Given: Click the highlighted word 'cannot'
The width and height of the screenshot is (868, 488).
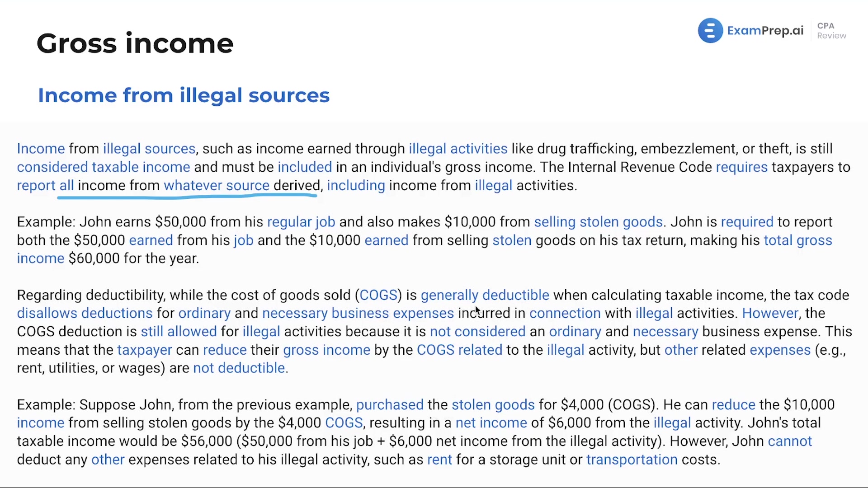Looking at the screenshot, I should click(790, 441).
